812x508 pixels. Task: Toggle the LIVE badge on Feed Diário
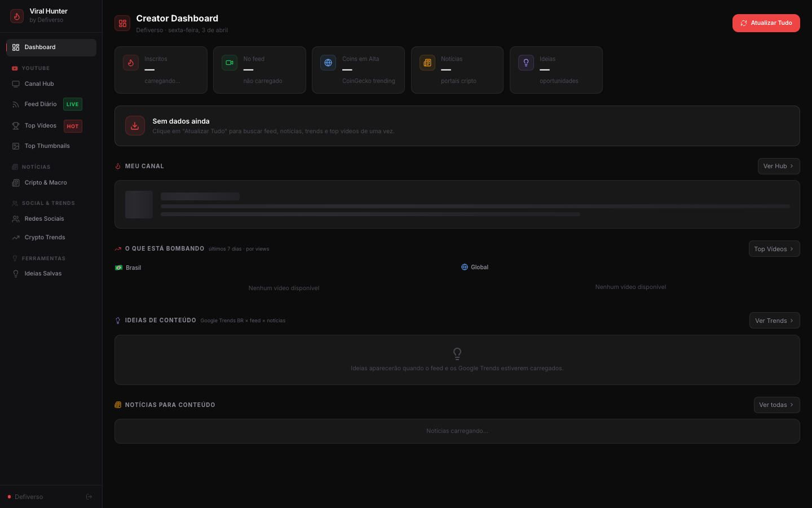72,104
